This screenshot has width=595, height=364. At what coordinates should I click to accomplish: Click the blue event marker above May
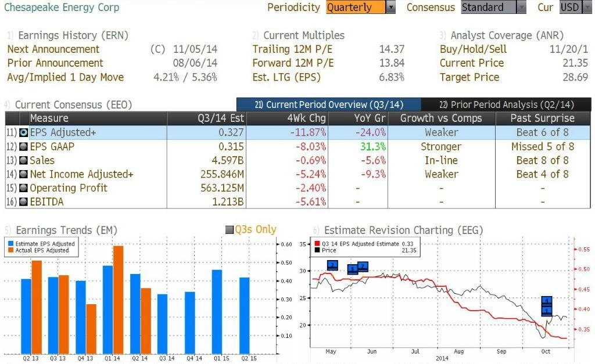[332, 265]
